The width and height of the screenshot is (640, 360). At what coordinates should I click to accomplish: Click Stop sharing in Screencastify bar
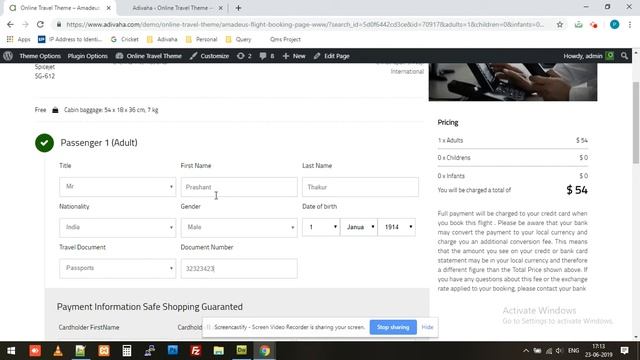pyautogui.click(x=393, y=327)
